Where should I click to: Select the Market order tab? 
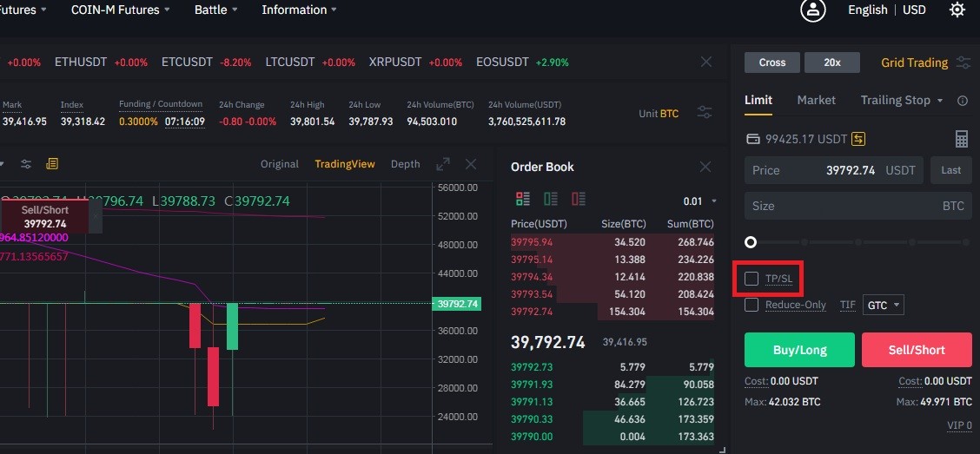coord(817,100)
